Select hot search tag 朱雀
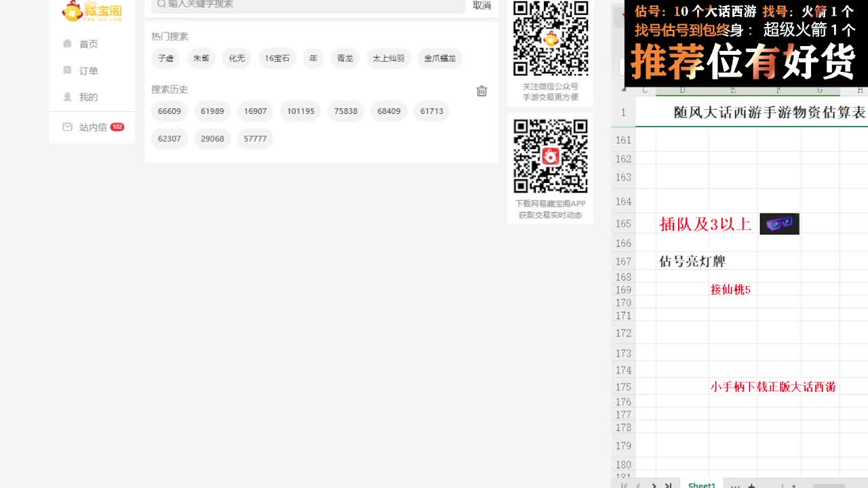 [201, 58]
